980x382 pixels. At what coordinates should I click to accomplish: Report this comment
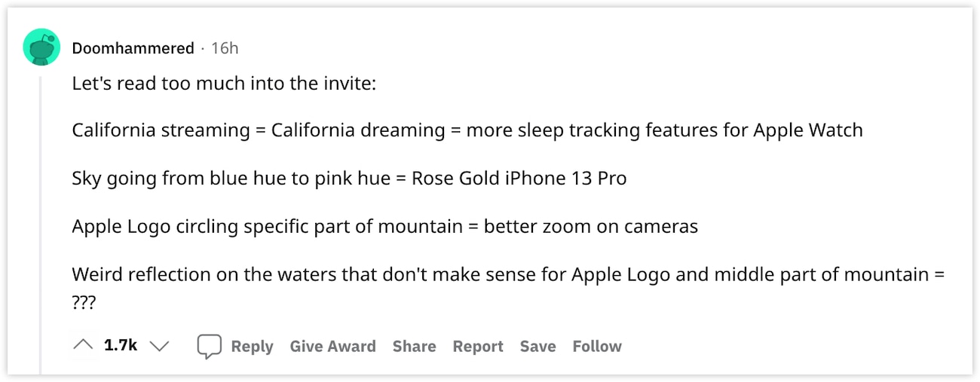point(478,347)
